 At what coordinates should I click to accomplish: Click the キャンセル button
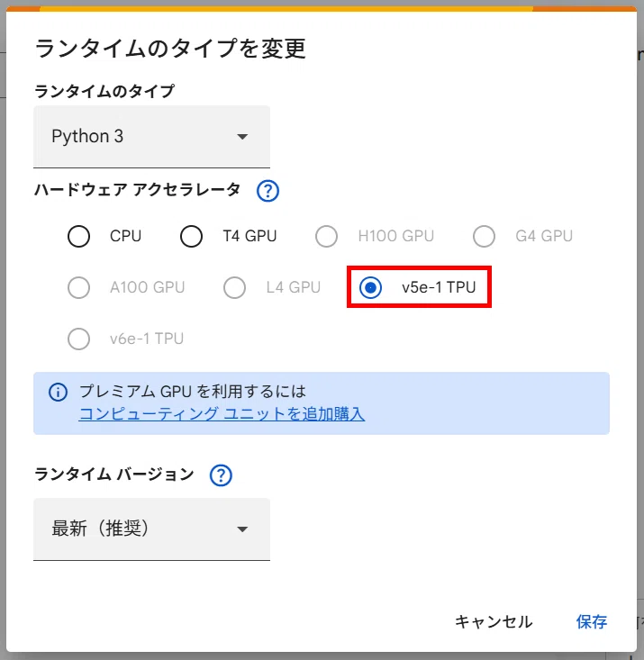[x=494, y=621]
